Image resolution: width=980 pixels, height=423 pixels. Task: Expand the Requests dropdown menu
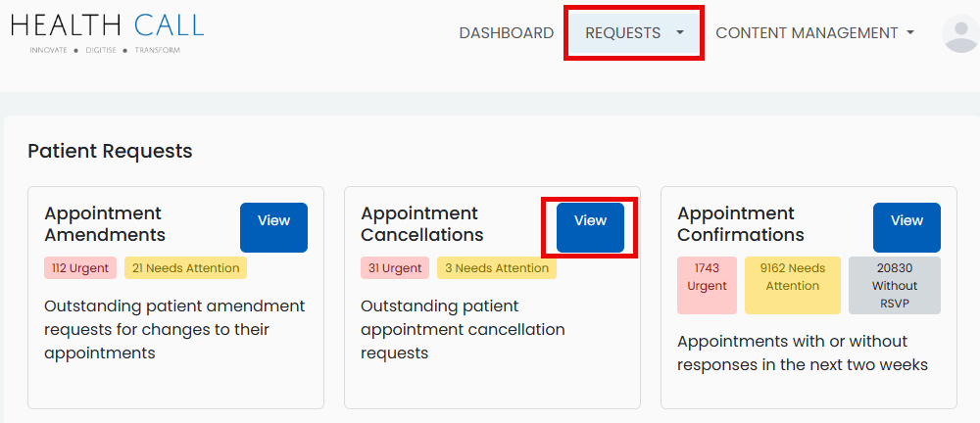pyautogui.click(x=634, y=32)
